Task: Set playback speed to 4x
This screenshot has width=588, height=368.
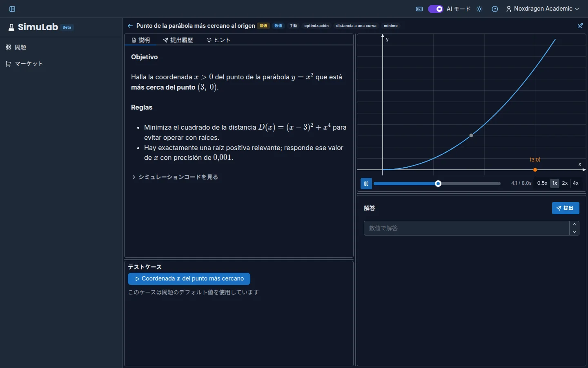Action: point(576,183)
